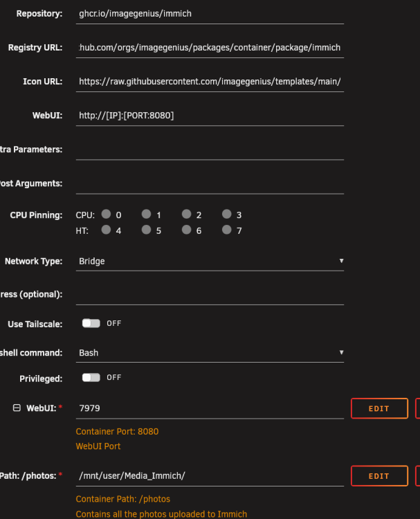The height and width of the screenshot is (519, 420).
Task: Pin container to HT core 7
Action: (227, 230)
